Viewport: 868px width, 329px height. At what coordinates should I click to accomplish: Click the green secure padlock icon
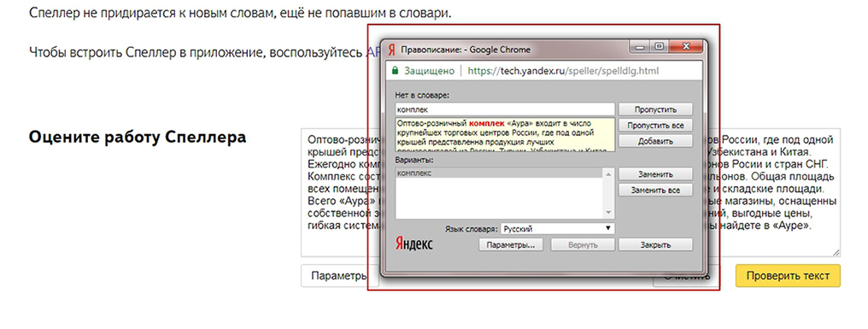pyautogui.click(x=395, y=71)
